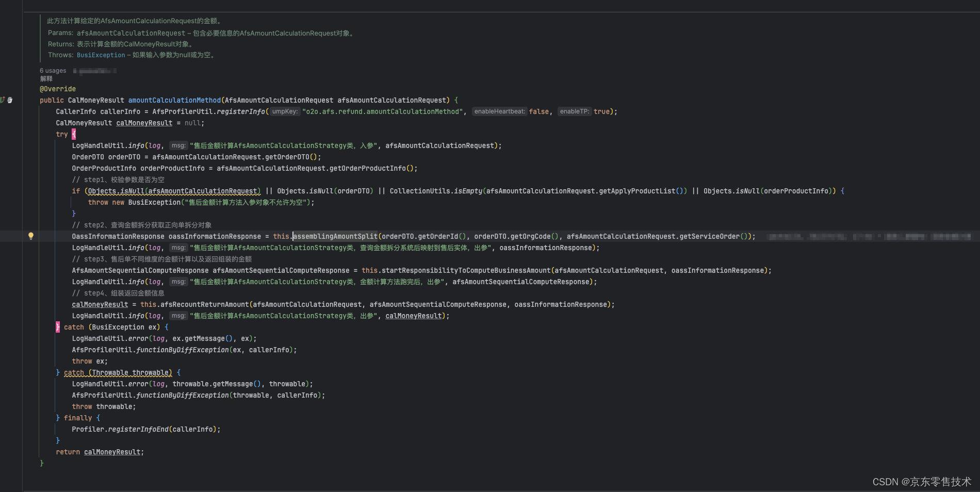
Task: Click the 'enableHeartbeat:' parameter hint
Action: pos(499,111)
